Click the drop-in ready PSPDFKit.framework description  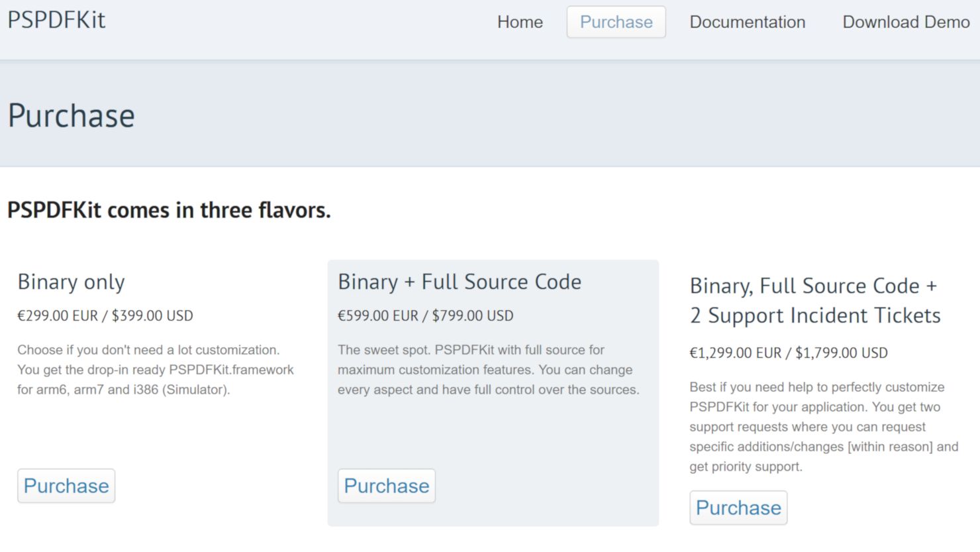(155, 370)
